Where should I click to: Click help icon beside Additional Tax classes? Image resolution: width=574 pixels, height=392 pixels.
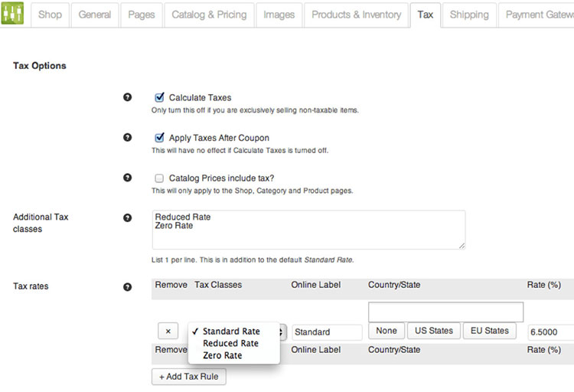click(x=128, y=217)
